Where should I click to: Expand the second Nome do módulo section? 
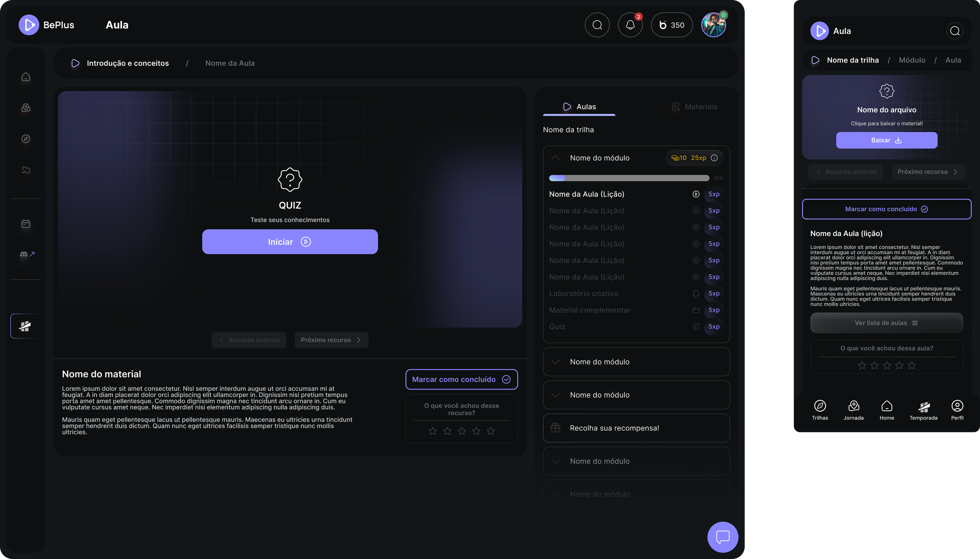pos(636,362)
